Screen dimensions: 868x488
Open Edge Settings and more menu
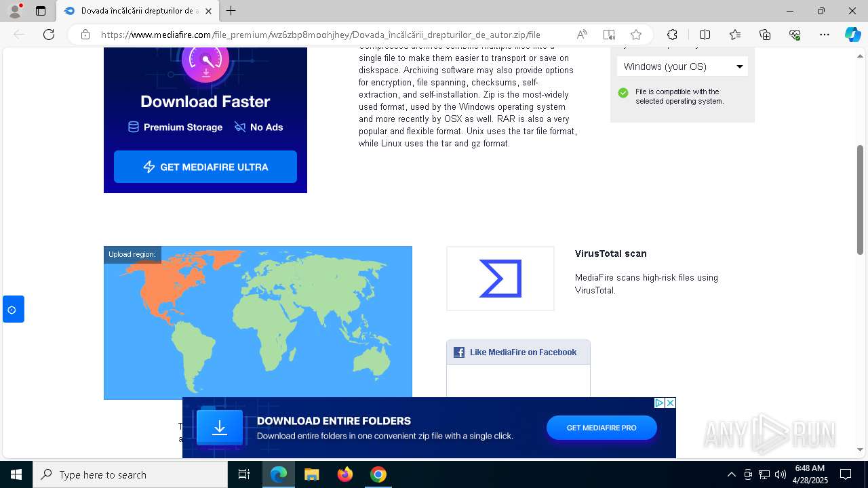(x=825, y=35)
